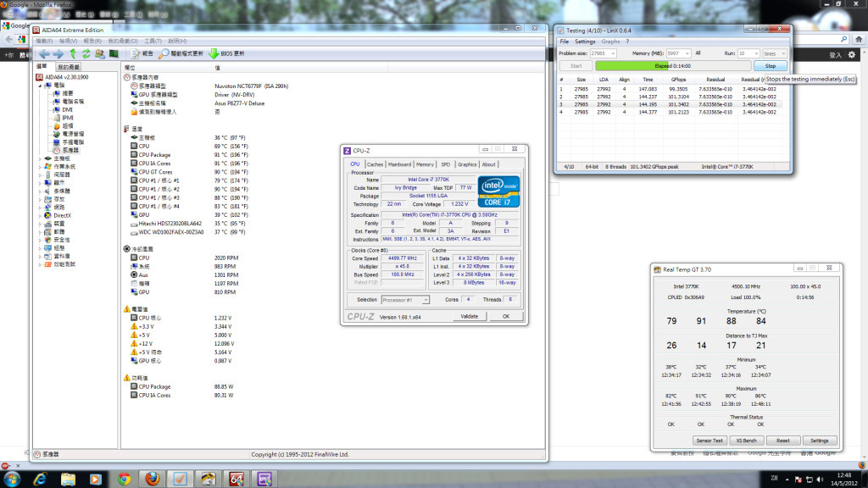This screenshot has height=488, width=868.
Task: Switch to LinX checkmark taskbar icon
Action: point(180,479)
